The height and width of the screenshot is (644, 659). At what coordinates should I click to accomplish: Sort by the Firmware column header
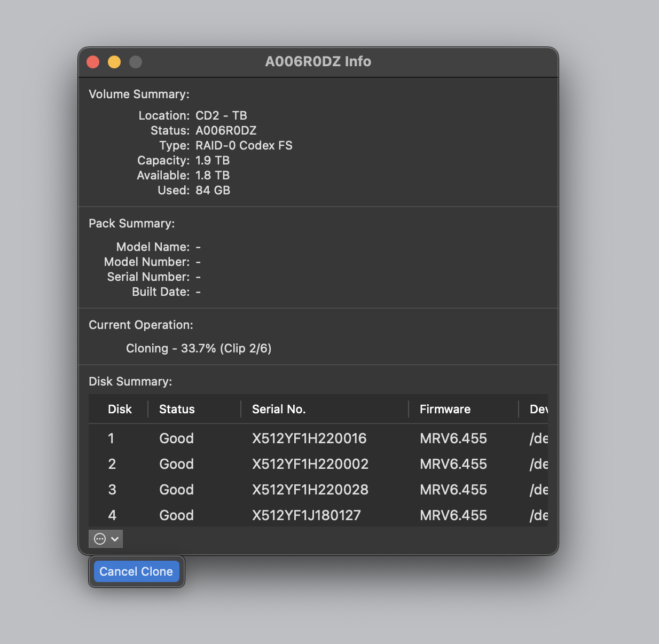point(445,409)
